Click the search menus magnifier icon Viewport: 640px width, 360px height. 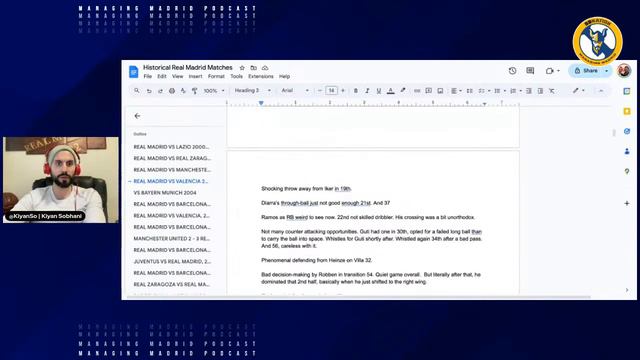137,91
